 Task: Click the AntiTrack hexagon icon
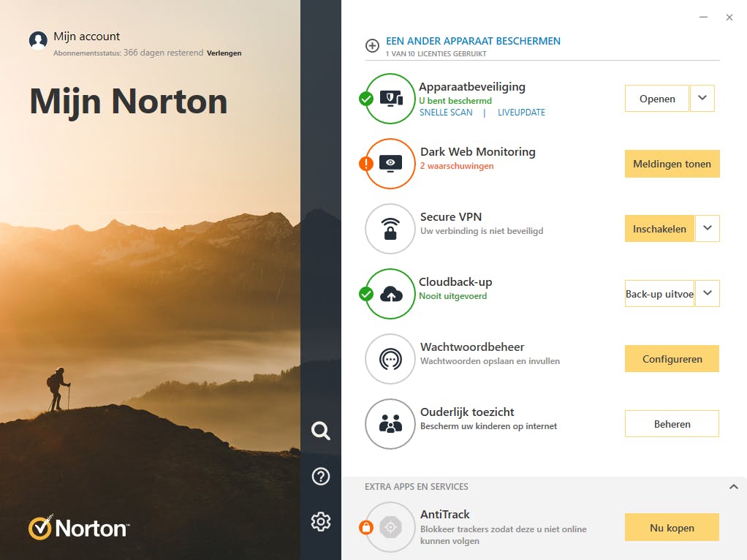pyautogui.click(x=390, y=527)
